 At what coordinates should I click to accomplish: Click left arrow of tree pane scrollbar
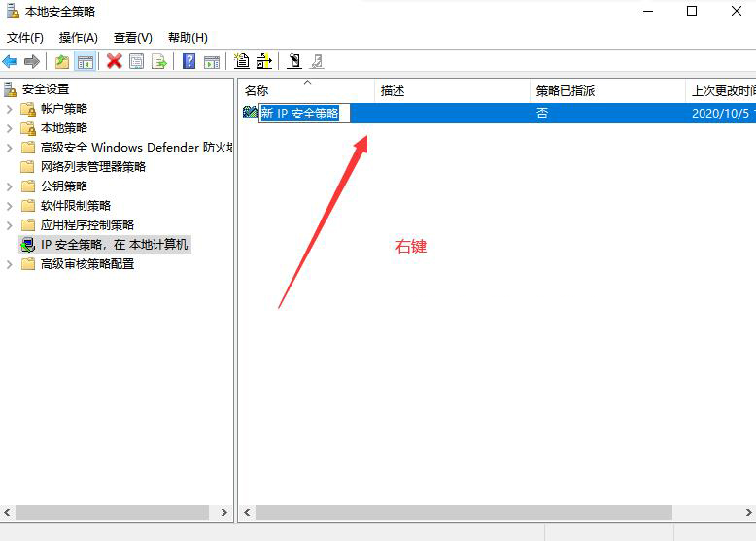[x=7, y=512]
